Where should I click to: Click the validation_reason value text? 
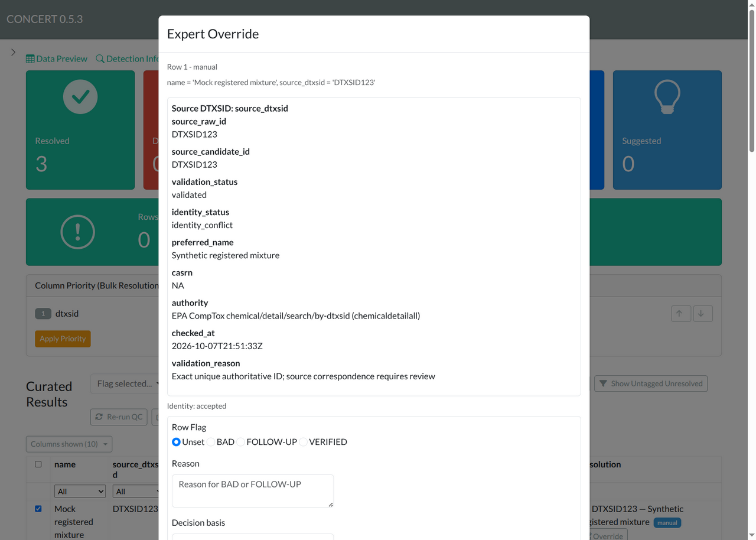tap(304, 376)
